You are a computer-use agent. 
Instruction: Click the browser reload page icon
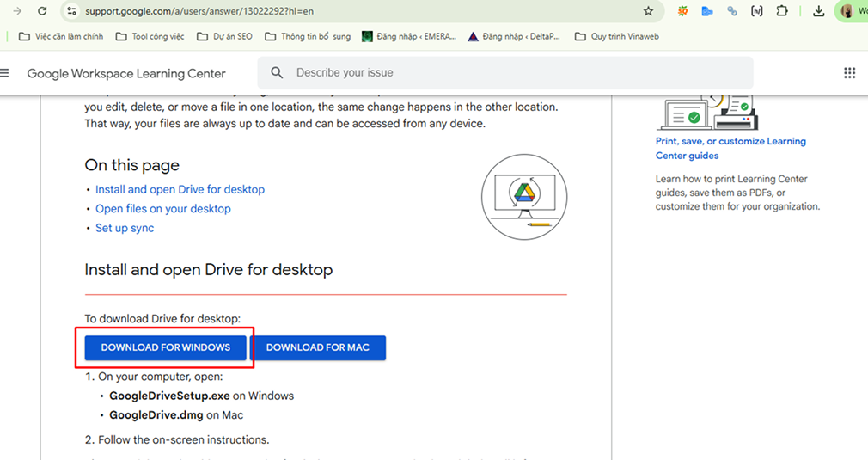click(x=42, y=11)
